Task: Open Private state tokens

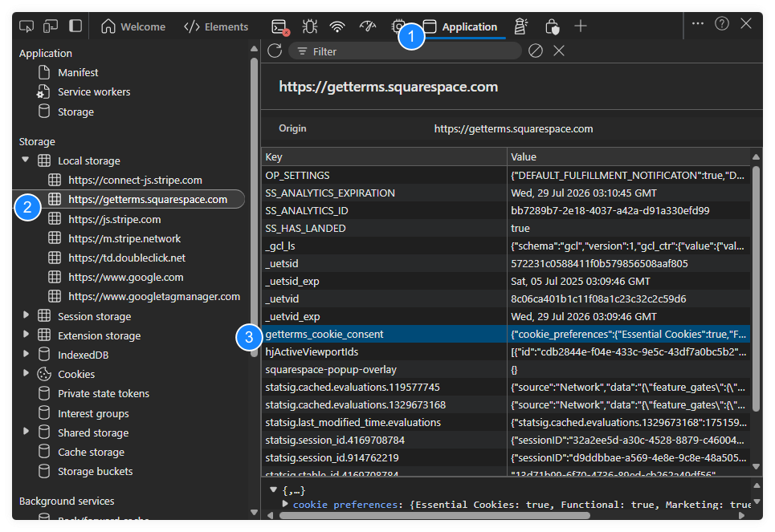Action: point(104,393)
